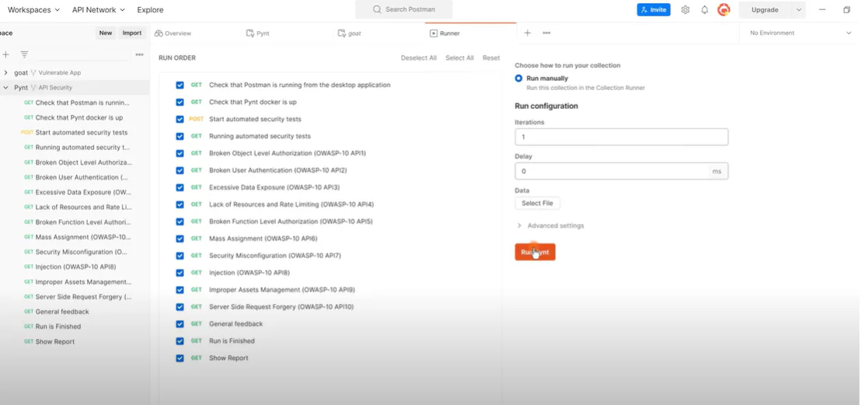Uncheck Injection (OWASP-10 API8) request
This screenshot has width=868, height=405.
pyautogui.click(x=180, y=273)
